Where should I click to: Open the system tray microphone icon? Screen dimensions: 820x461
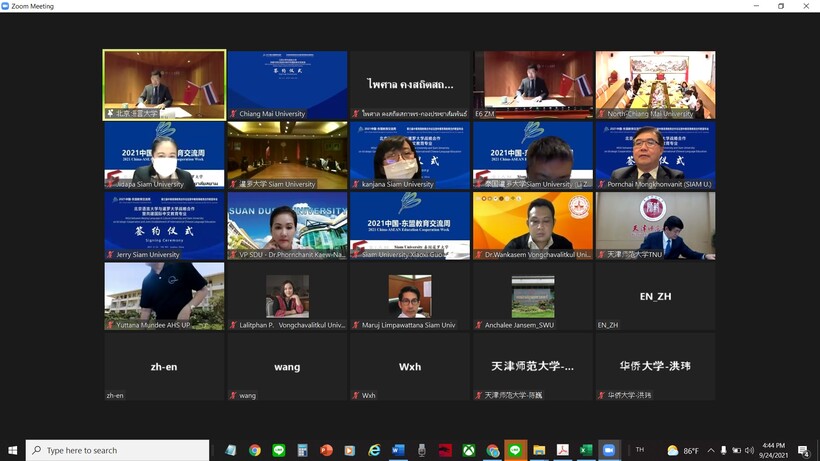tap(724, 450)
